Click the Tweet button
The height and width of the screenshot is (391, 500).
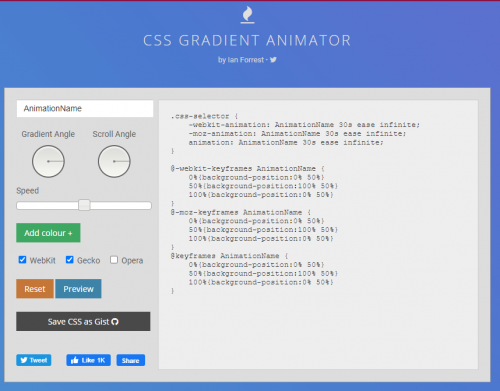[34, 360]
